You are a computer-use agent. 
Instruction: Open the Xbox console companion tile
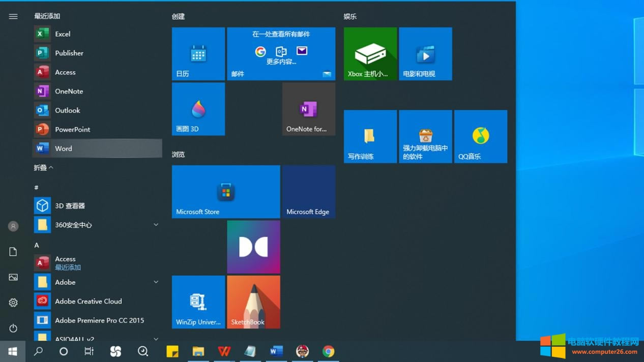pos(370,54)
